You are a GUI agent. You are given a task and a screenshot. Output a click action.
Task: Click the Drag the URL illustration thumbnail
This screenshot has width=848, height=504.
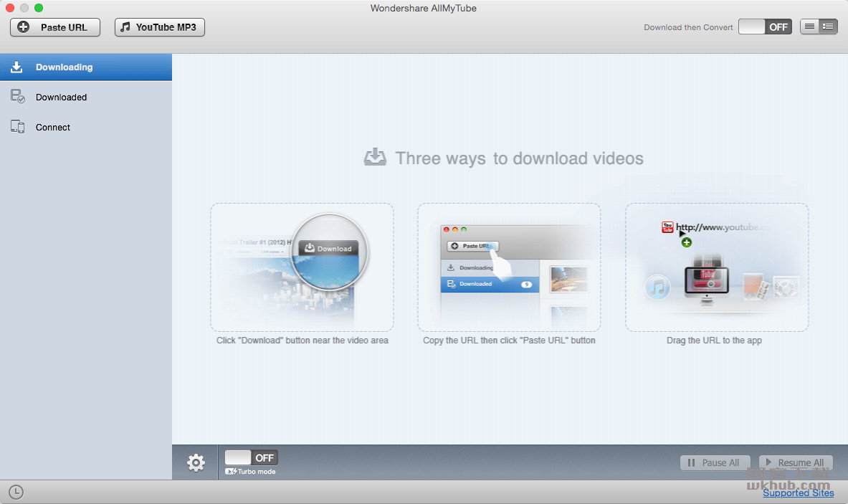(717, 267)
